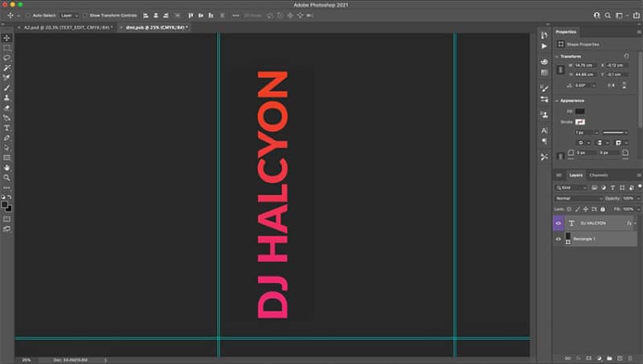Hide the Rectangle 1 layer
Image resolution: width=643 pixels, height=364 pixels.
[x=558, y=239]
